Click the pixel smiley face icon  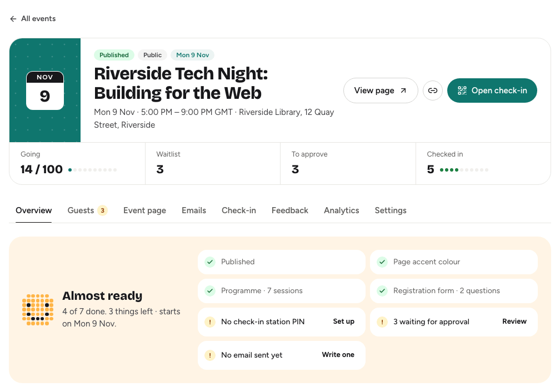[38, 309]
